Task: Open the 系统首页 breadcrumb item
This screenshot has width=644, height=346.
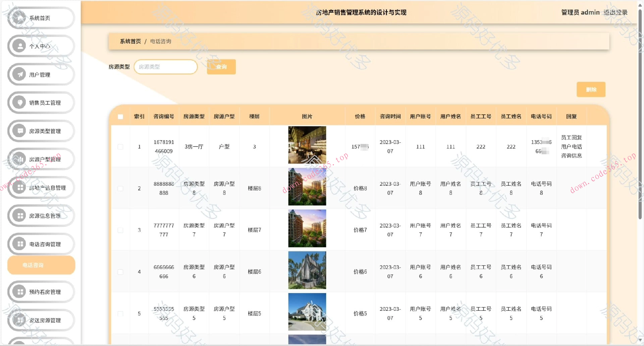Action: [130, 42]
